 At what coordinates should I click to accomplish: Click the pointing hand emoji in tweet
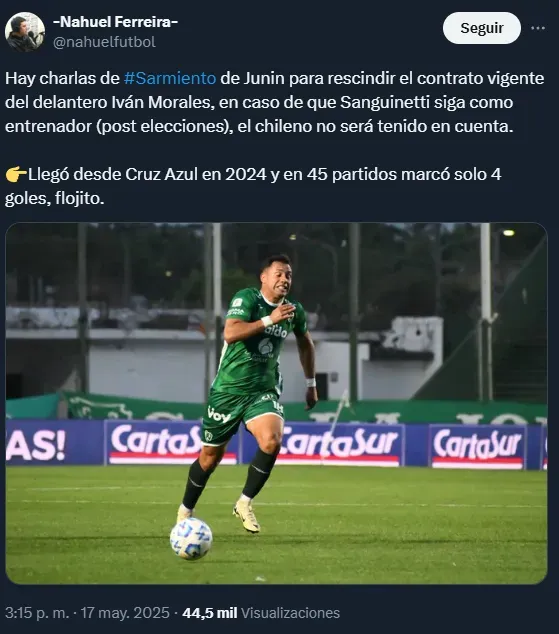click(16, 175)
